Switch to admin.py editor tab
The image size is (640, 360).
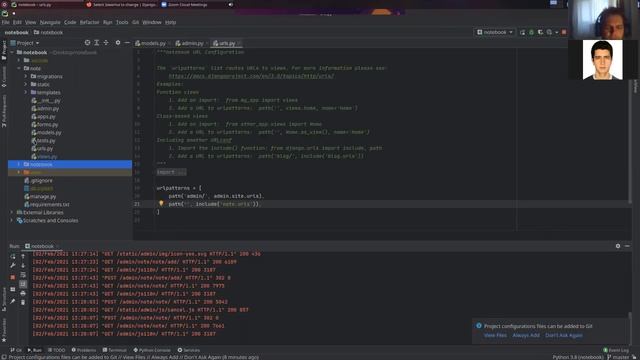[191, 43]
